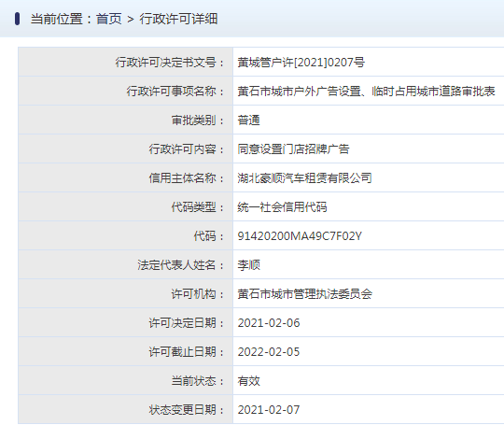Click the permit content 同意设置门店招牌广告
This screenshot has width=504, height=425.
(293, 149)
